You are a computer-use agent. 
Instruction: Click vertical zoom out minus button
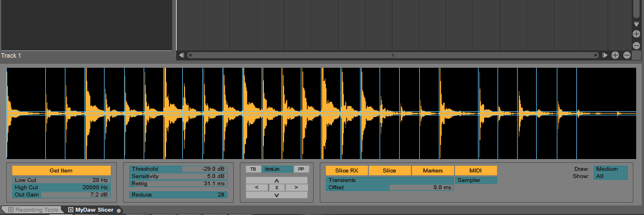[x=636, y=45]
